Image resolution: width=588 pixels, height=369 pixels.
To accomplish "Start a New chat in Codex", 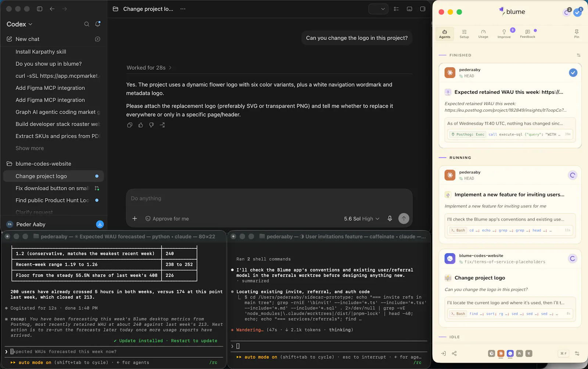I will (x=28, y=39).
